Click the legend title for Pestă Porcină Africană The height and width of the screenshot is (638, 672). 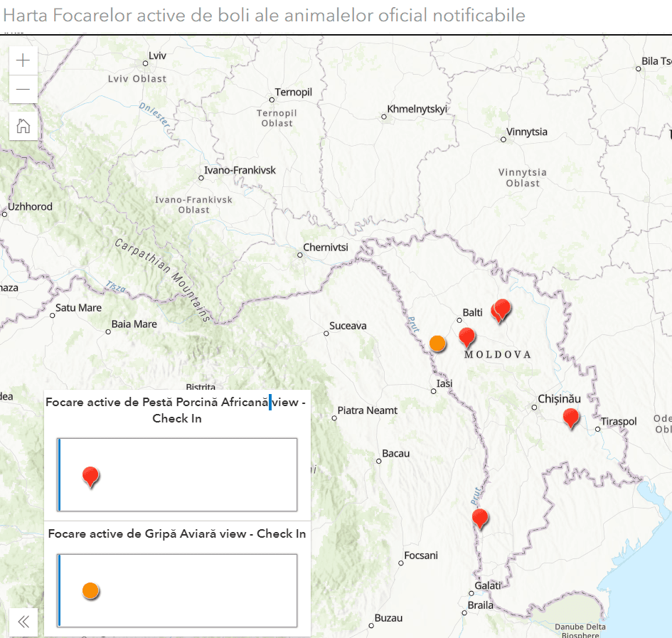176,410
